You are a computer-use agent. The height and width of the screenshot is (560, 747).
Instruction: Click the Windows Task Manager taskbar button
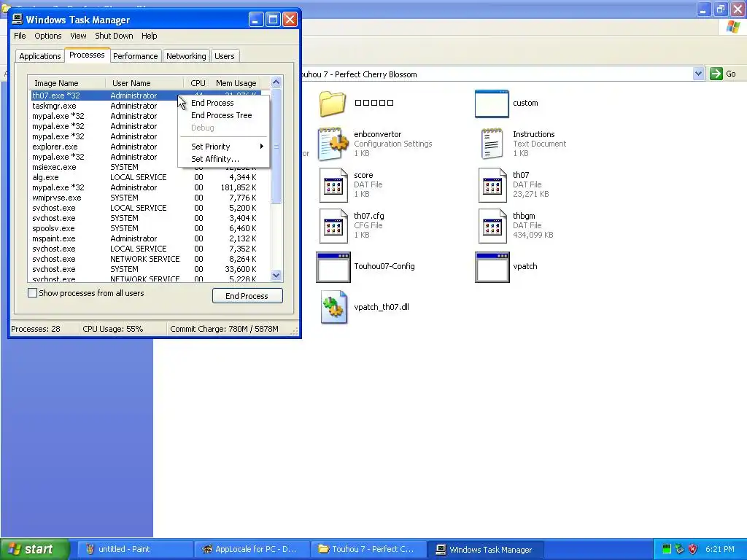coord(485,549)
